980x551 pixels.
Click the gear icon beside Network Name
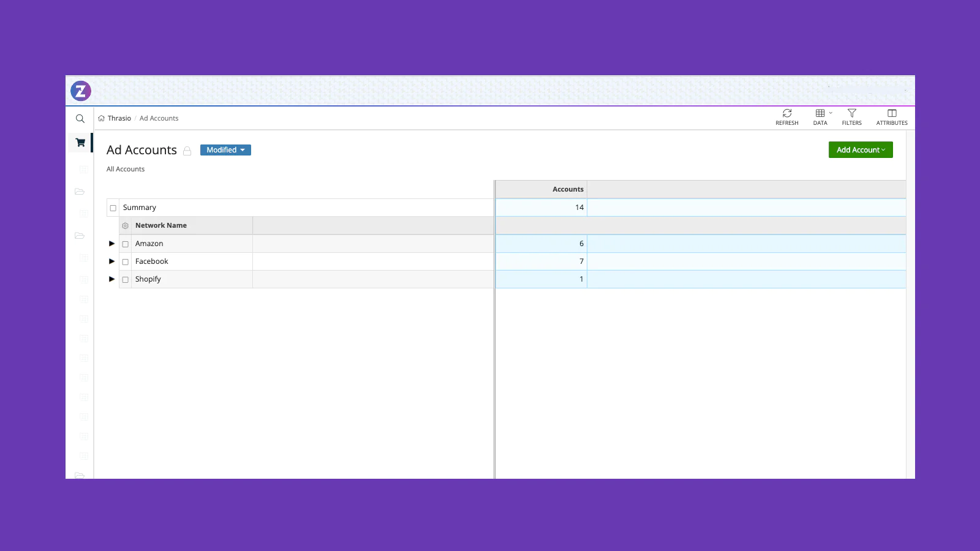(126, 226)
